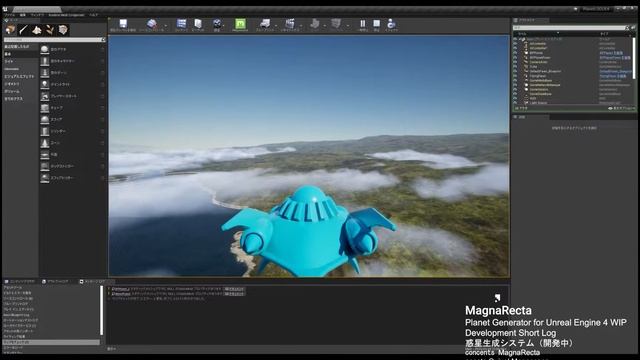This screenshot has height=360, width=640.
Task: Select the Sphere Trigger icon
Action: point(44,178)
